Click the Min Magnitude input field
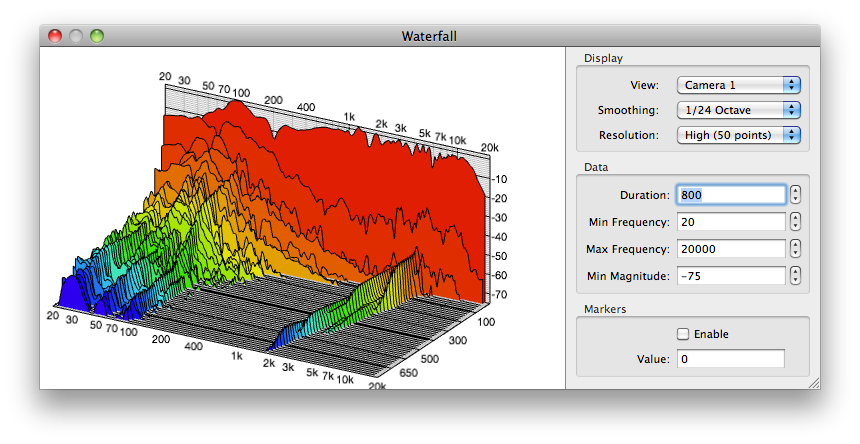 [x=731, y=276]
